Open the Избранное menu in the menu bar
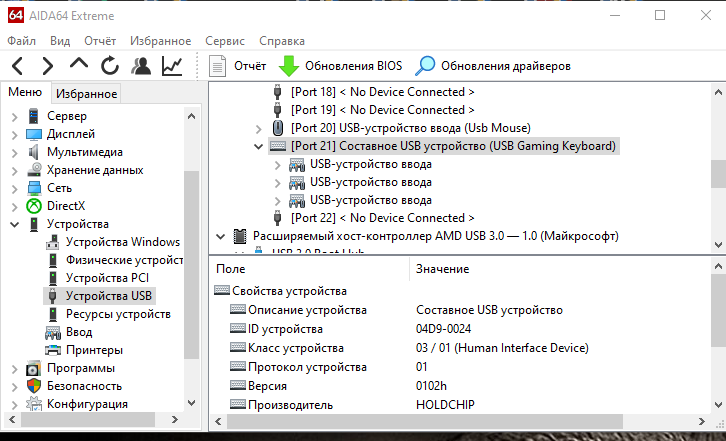 click(x=160, y=41)
